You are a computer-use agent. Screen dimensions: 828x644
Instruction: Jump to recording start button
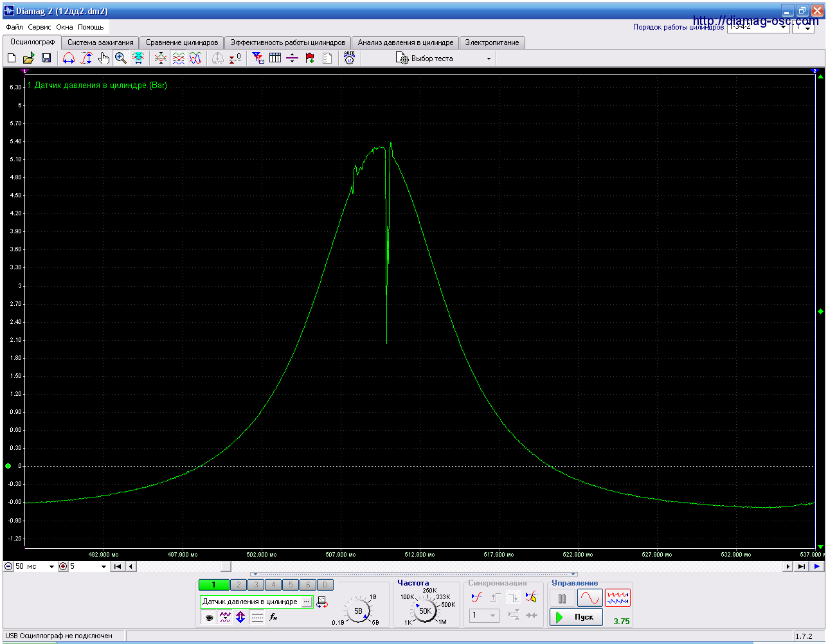click(x=118, y=567)
